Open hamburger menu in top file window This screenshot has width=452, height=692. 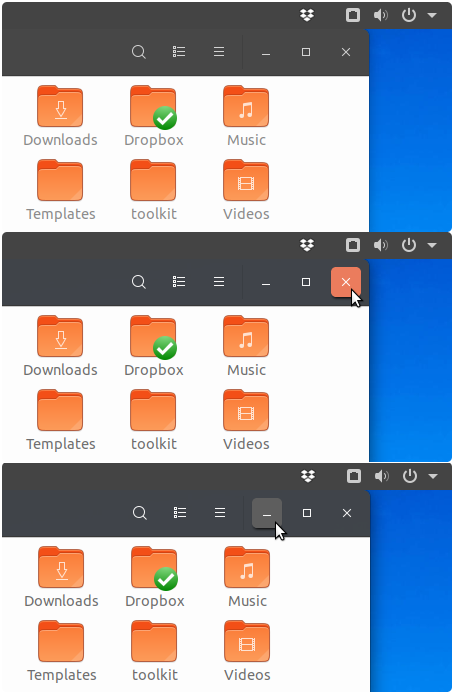pos(219,52)
